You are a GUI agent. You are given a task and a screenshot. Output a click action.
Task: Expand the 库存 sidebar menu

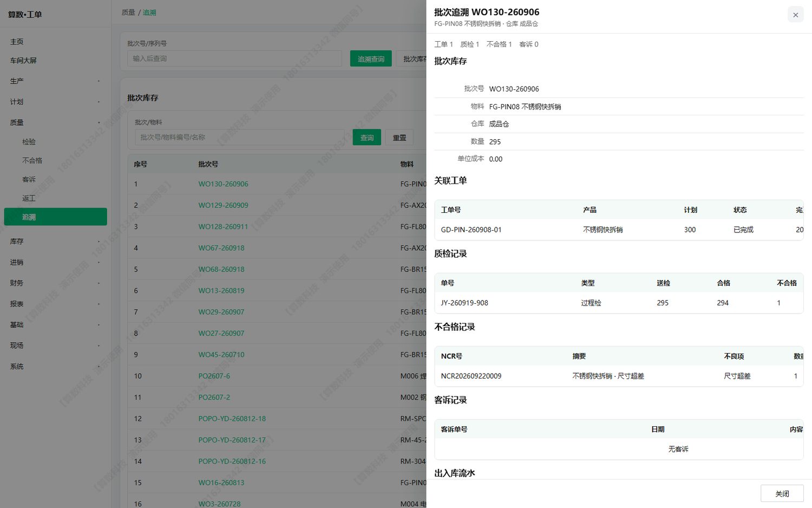click(55, 242)
